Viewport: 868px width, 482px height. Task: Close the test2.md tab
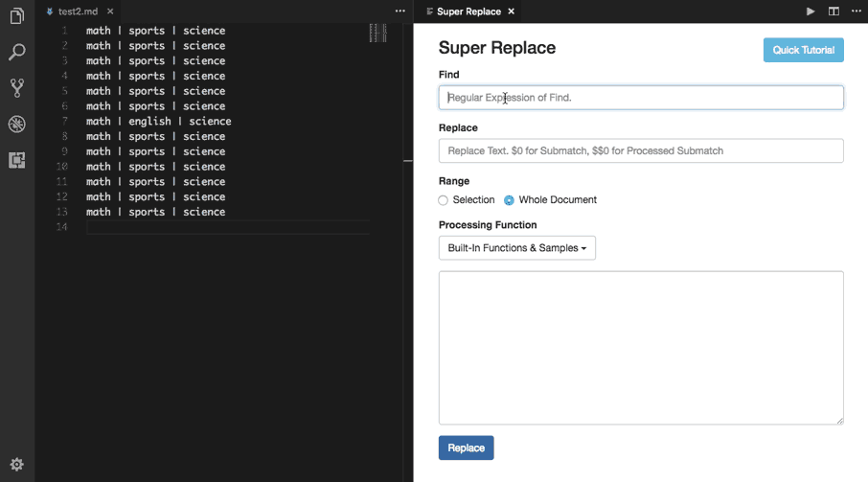pos(110,11)
